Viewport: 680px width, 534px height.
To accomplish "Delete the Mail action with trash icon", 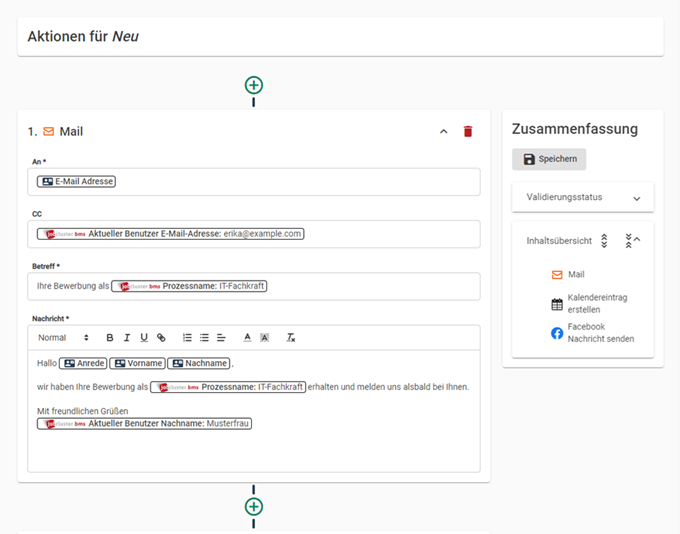I will 468,131.
